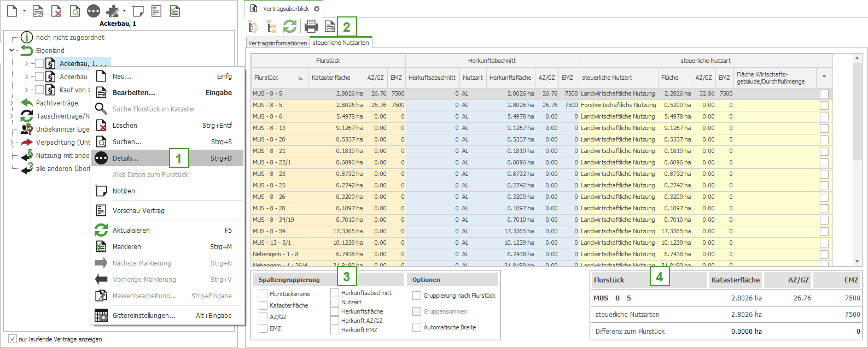Expand the Pachtverträge tree node
This screenshot has height=348, width=868.
[x=12, y=103]
